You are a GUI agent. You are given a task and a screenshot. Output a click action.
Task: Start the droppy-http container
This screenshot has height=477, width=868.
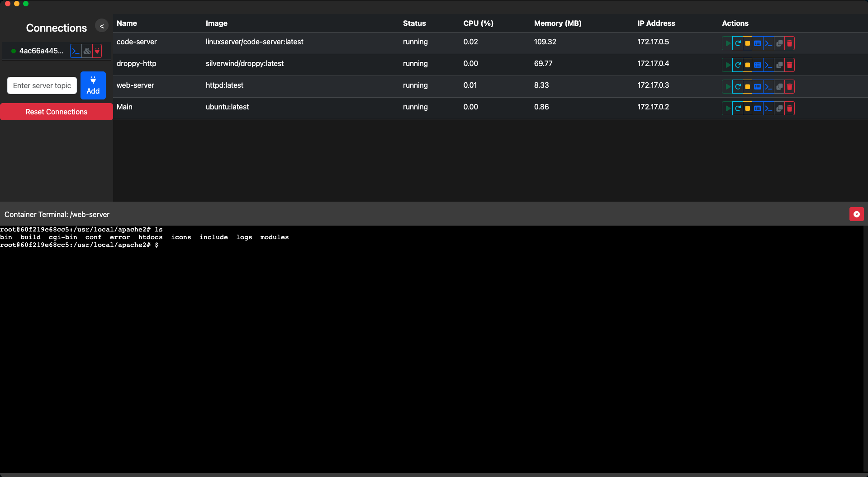tap(727, 65)
